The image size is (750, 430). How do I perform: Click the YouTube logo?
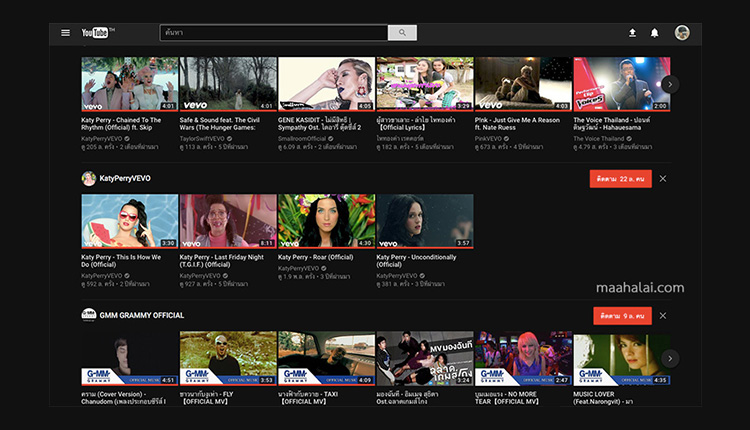click(97, 33)
